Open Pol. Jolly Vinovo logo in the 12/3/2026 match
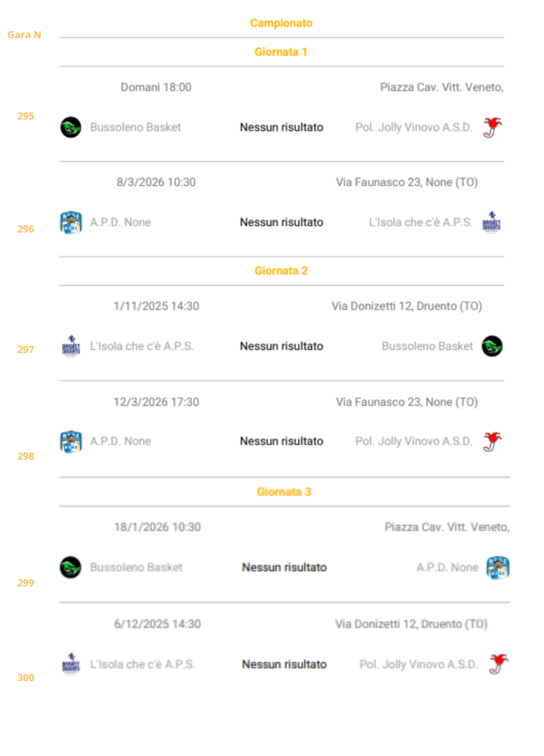 tap(493, 442)
